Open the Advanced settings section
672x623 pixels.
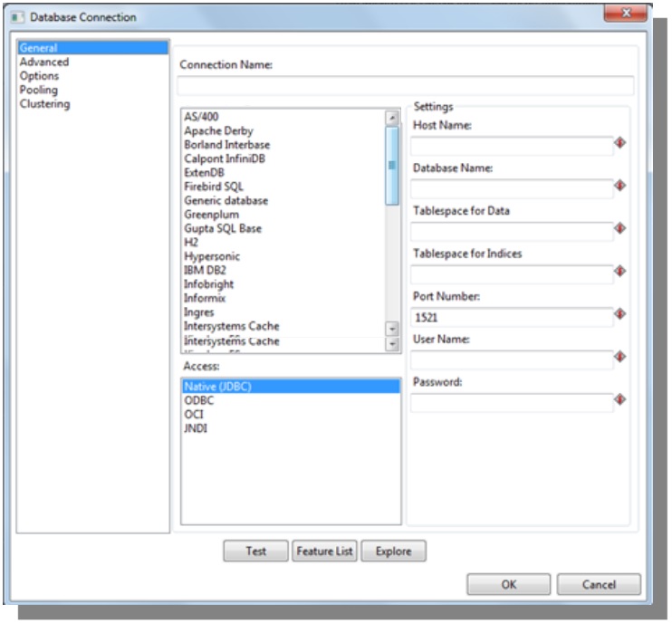[44, 62]
